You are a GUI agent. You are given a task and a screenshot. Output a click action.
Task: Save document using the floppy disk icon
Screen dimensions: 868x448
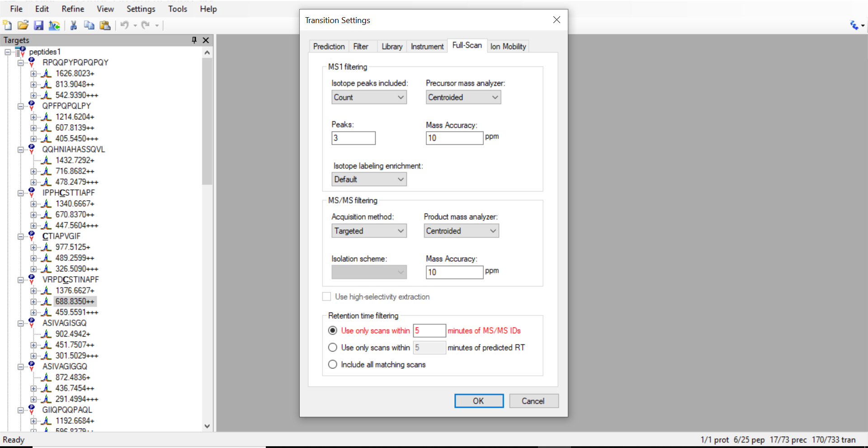point(39,25)
